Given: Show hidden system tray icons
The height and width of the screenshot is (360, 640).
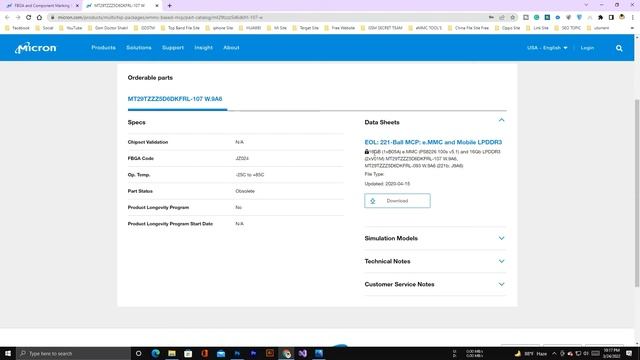Looking at the screenshot, I should tap(554, 353).
